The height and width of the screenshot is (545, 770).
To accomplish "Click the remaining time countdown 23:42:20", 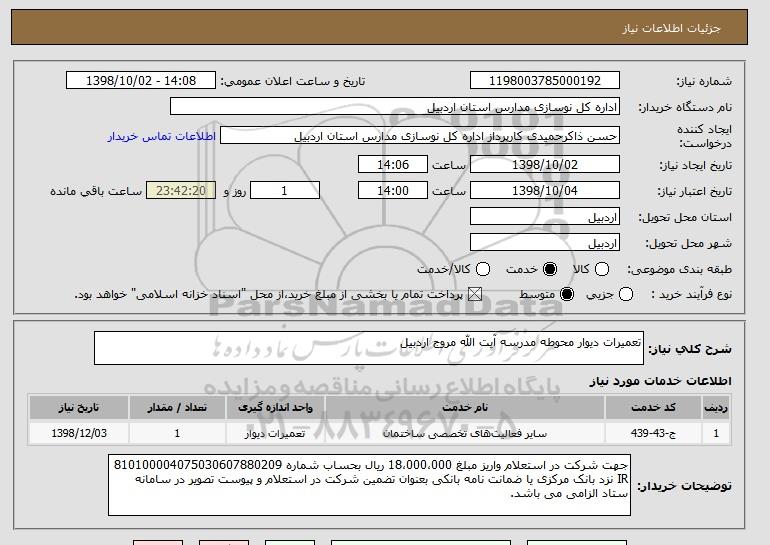I will click(x=181, y=191).
